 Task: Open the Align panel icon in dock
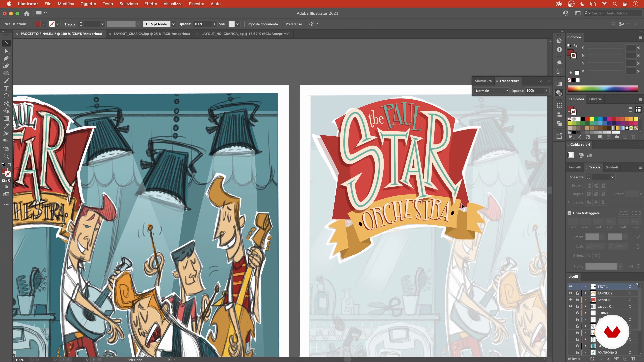coord(559,115)
